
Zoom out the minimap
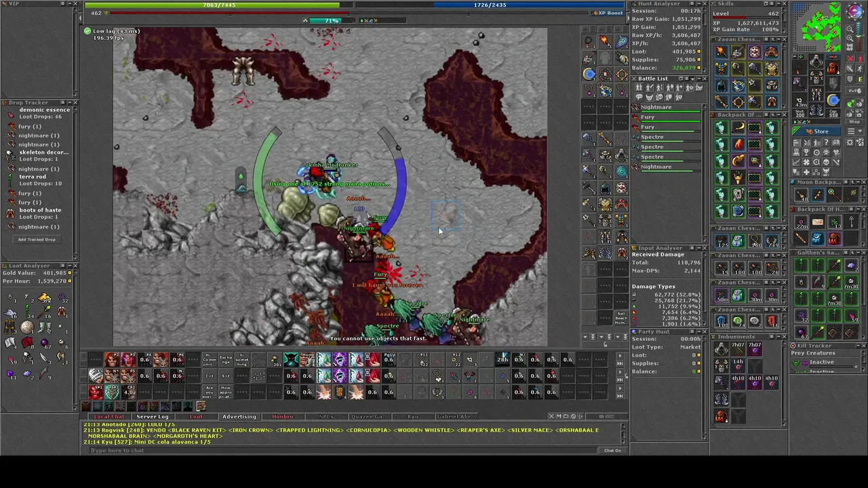pyautogui.click(x=850, y=29)
